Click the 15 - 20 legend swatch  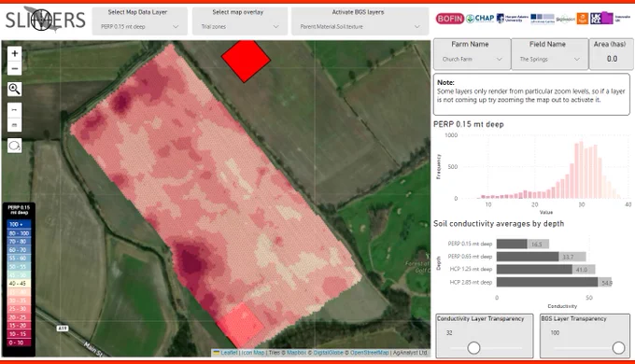tap(19, 326)
